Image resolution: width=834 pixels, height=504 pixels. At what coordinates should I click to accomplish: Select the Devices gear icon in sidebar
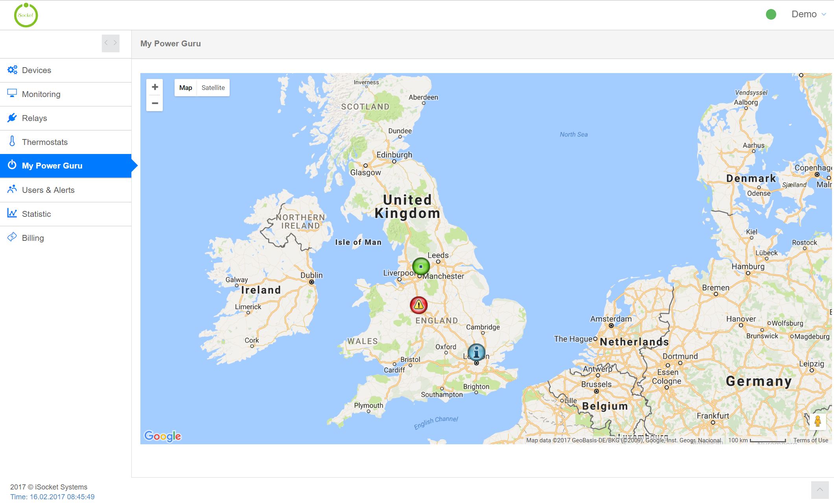click(x=12, y=70)
